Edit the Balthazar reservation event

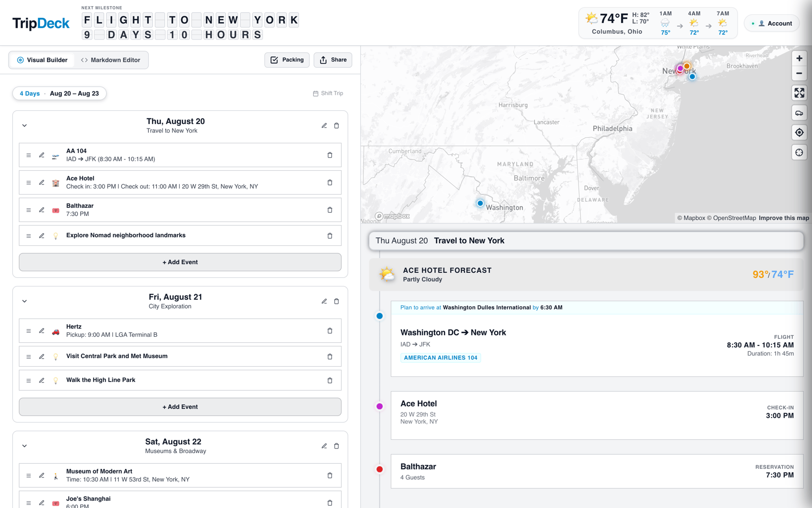[x=42, y=210]
